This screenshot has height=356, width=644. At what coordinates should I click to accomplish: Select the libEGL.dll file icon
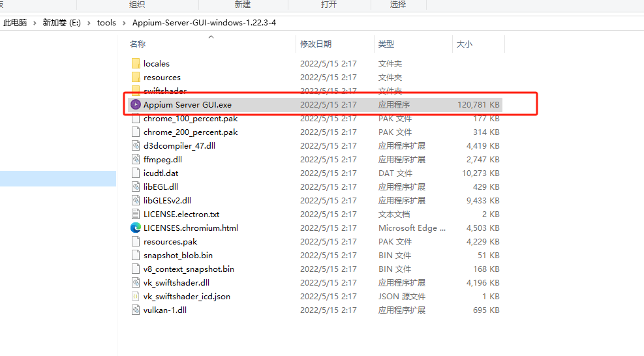point(136,187)
